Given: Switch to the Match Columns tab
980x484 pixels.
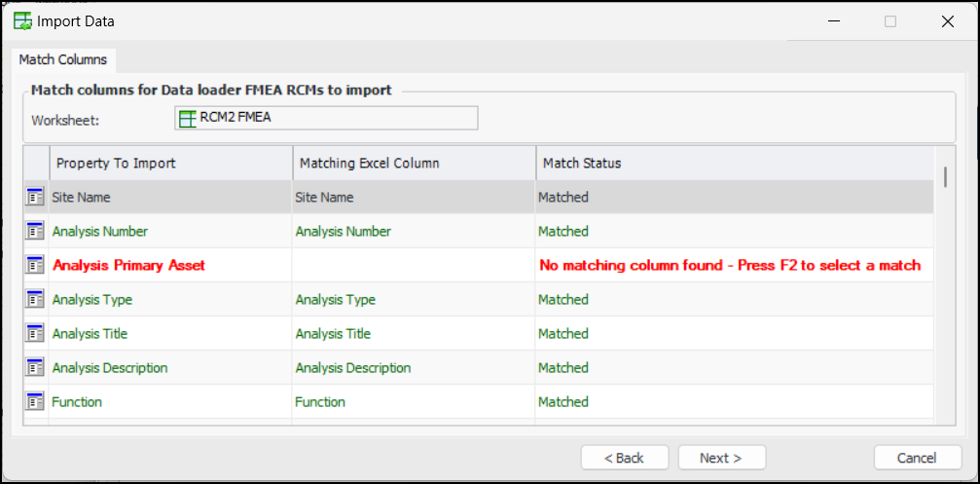Looking at the screenshot, I should point(63,59).
